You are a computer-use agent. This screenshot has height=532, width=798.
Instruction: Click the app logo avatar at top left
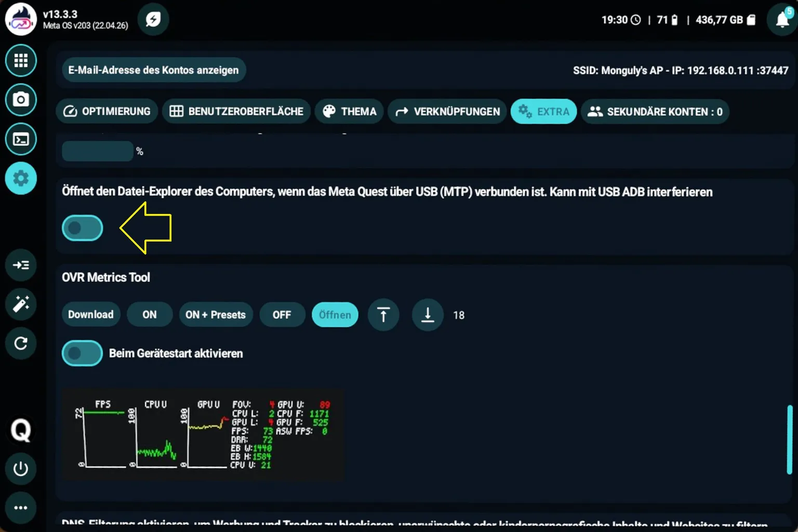pos(21,20)
